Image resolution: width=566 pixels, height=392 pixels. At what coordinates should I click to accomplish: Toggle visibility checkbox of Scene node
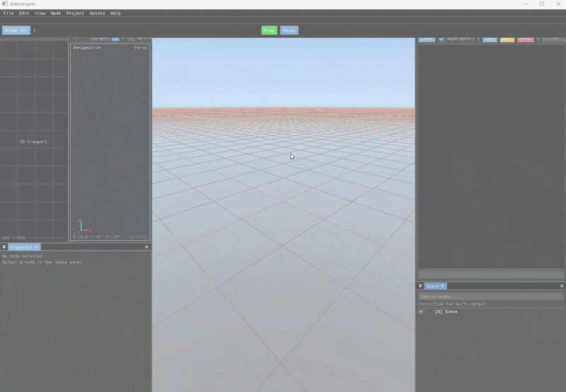pos(421,311)
